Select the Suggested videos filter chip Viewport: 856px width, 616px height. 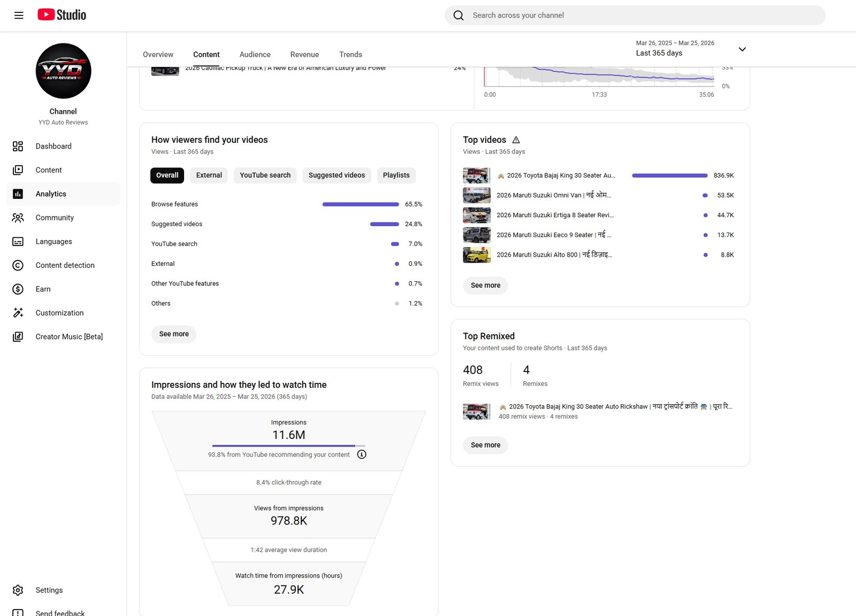pyautogui.click(x=337, y=175)
